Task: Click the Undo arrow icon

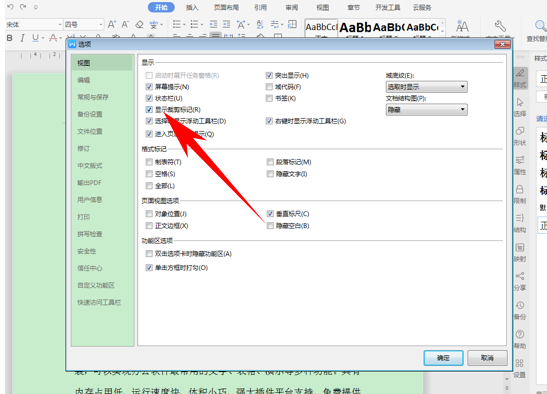Action: (10, 7)
